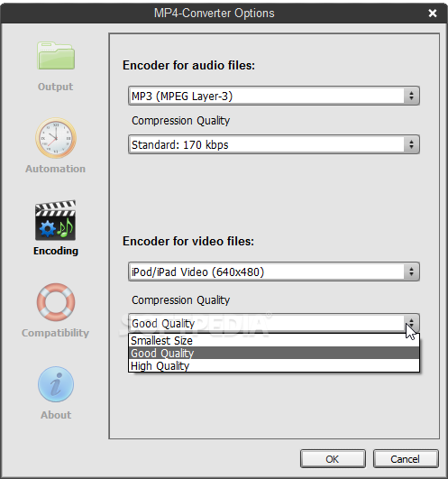Viewport: 448px width, 479px height.
Task: Select the Encoding clapperboard icon
Action: pyautogui.click(x=56, y=220)
